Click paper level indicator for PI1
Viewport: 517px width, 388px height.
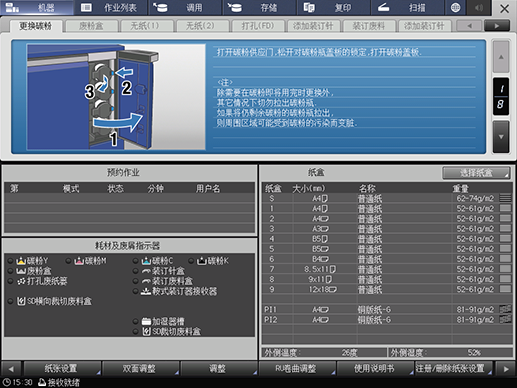506,309
